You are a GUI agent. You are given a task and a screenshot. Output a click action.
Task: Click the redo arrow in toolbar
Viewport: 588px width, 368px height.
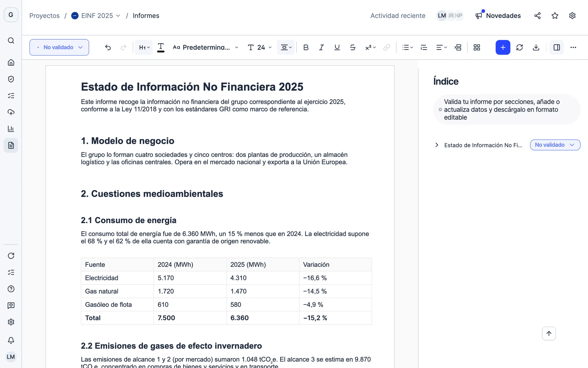coord(123,47)
